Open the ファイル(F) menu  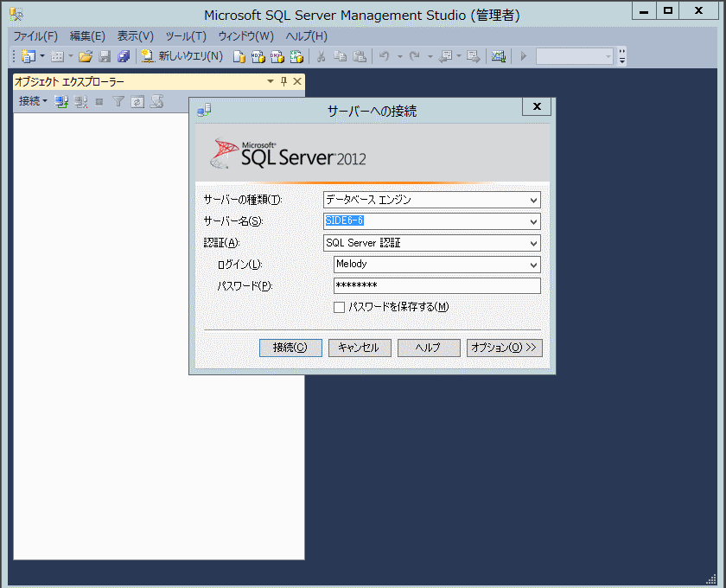(x=35, y=36)
